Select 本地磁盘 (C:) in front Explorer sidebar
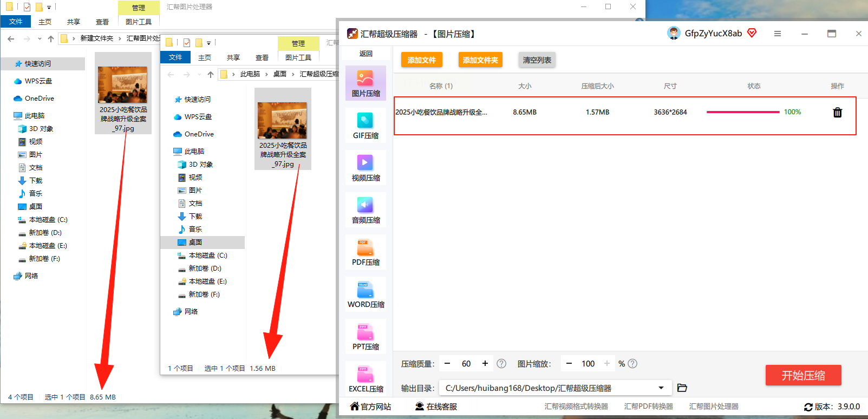Screen dimensions: 868x419 point(203,256)
